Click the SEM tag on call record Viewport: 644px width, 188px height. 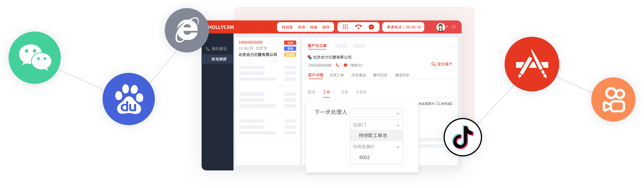click(290, 43)
